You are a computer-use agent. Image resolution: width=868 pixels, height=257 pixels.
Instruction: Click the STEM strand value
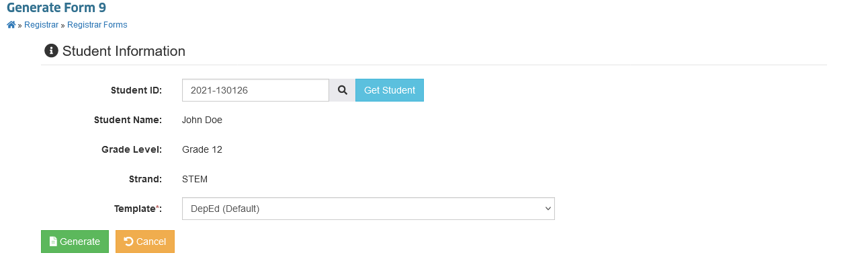195,179
